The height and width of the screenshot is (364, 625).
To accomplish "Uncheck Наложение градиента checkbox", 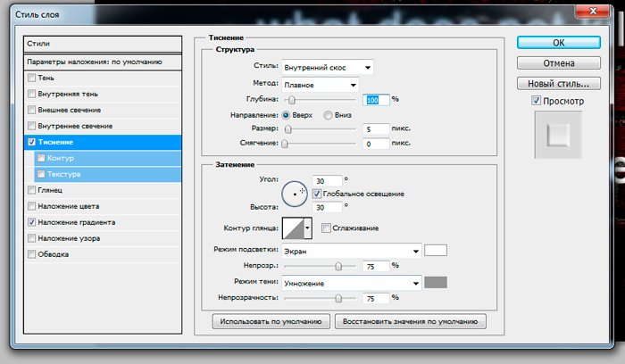I will click(33, 222).
